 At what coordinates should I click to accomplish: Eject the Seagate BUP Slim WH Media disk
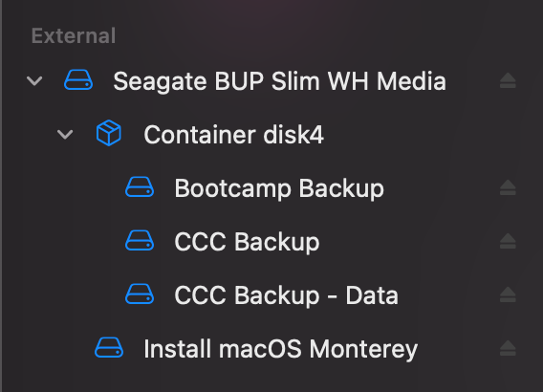coord(508,80)
